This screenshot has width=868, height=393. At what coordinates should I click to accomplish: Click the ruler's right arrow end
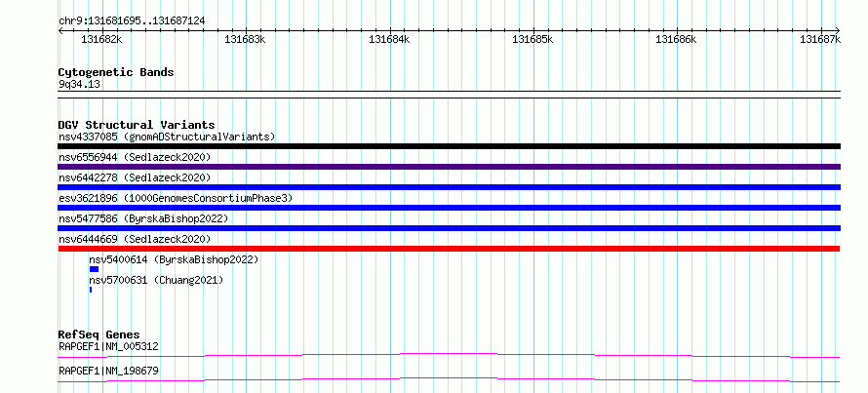[x=838, y=30]
